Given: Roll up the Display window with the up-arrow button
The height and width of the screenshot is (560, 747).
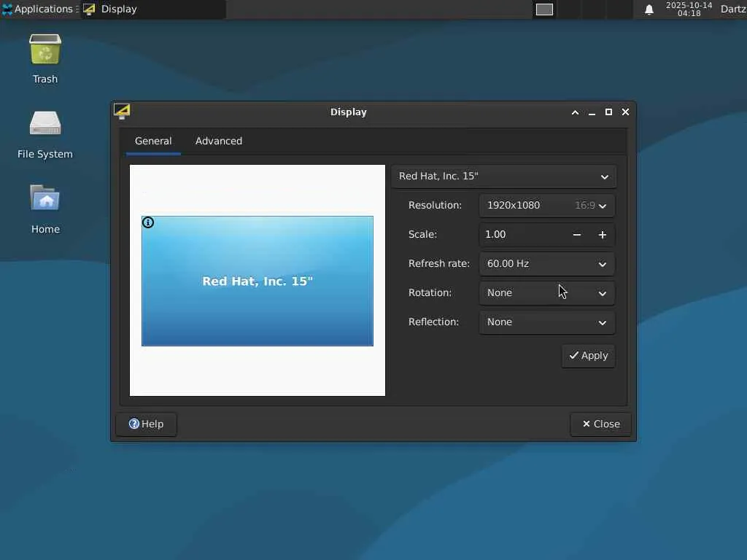Looking at the screenshot, I should [575, 112].
